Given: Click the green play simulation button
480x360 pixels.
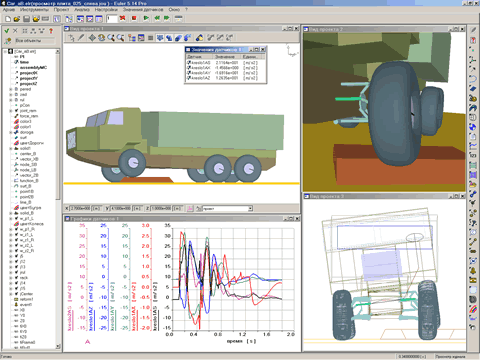Looking at the screenshot, I should 146,18.
